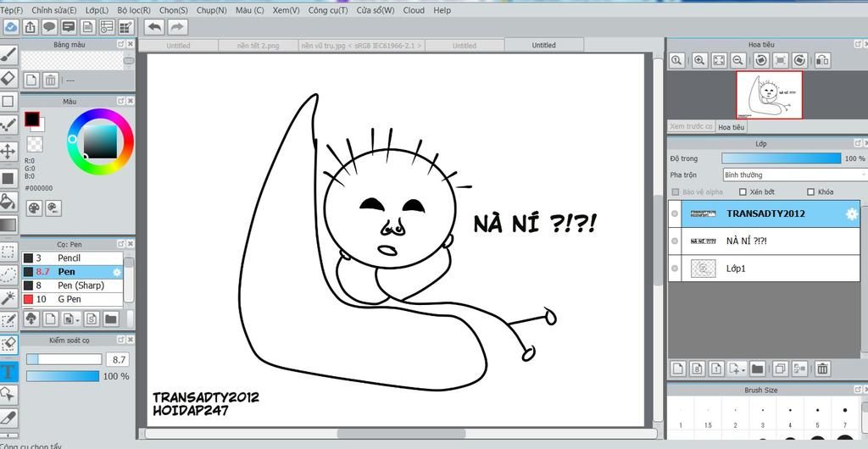Enable the Xén bớt clipping checkbox
The width and height of the screenshot is (868, 449).
point(743,192)
